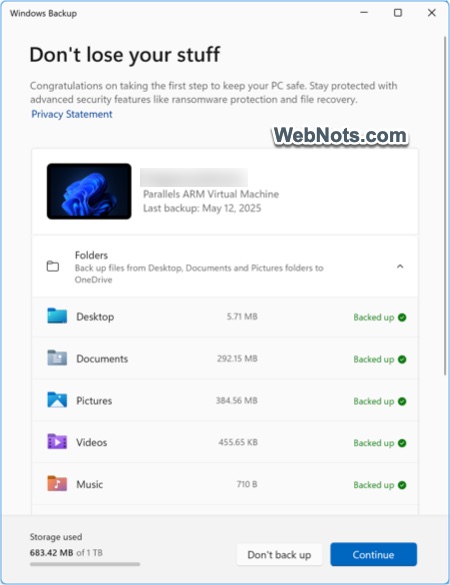Click Parallels ARM Virtual Machine text
Image resolution: width=450 pixels, height=585 pixels.
(211, 194)
